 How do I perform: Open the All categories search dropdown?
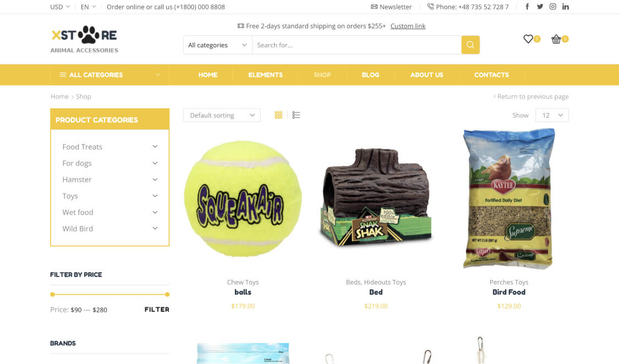coord(217,45)
